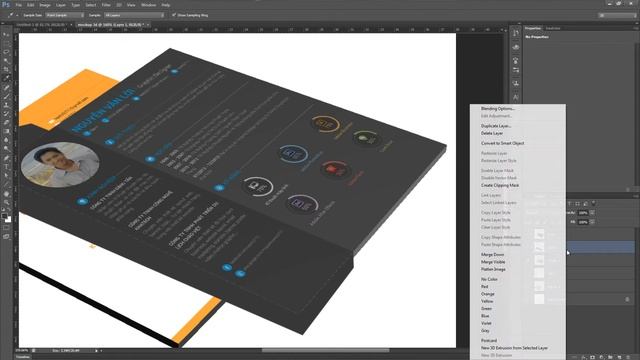Select the Line shape tool
The image size is (640, 360).
point(6,184)
